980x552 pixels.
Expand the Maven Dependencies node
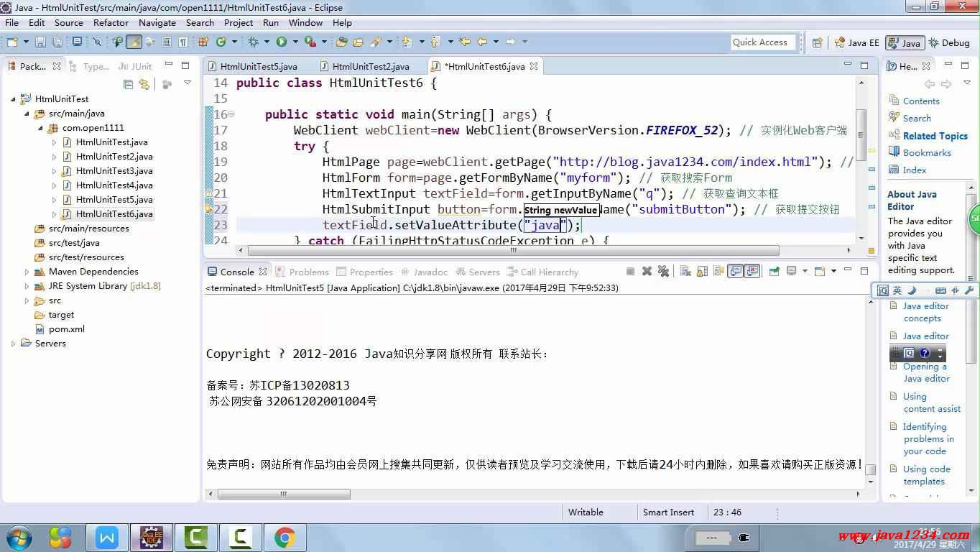(27, 272)
